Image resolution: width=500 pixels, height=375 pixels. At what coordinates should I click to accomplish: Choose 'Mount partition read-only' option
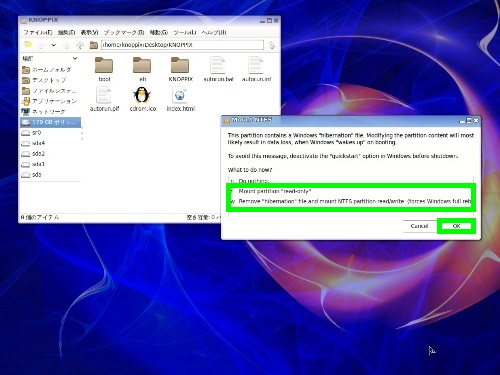(x=350, y=191)
